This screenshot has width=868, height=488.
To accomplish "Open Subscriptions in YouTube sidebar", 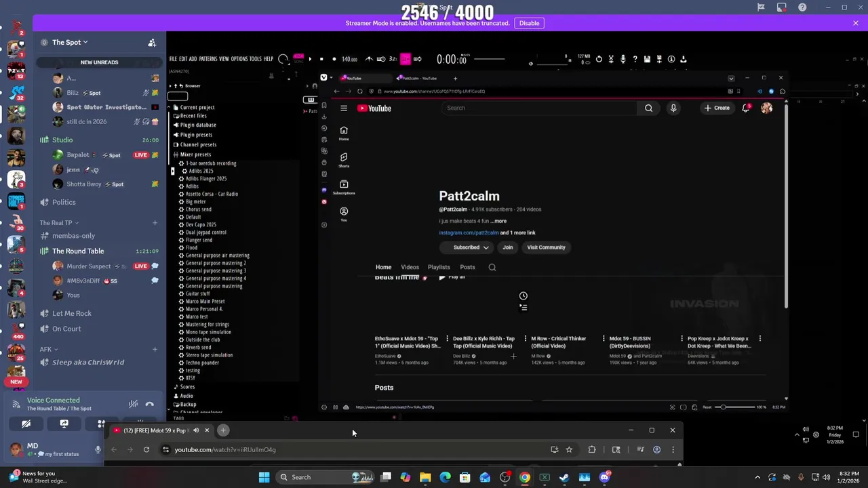I will coord(344,186).
